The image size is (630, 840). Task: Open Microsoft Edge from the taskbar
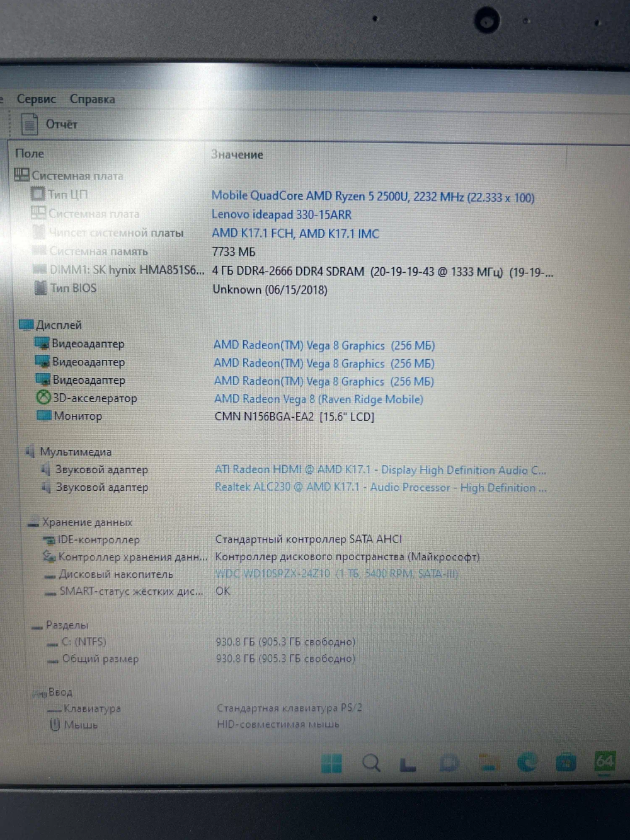coord(527,762)
